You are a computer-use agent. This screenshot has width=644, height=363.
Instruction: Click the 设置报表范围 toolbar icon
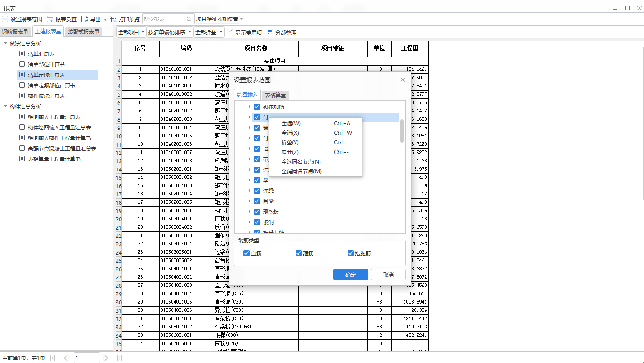[5, 19]
